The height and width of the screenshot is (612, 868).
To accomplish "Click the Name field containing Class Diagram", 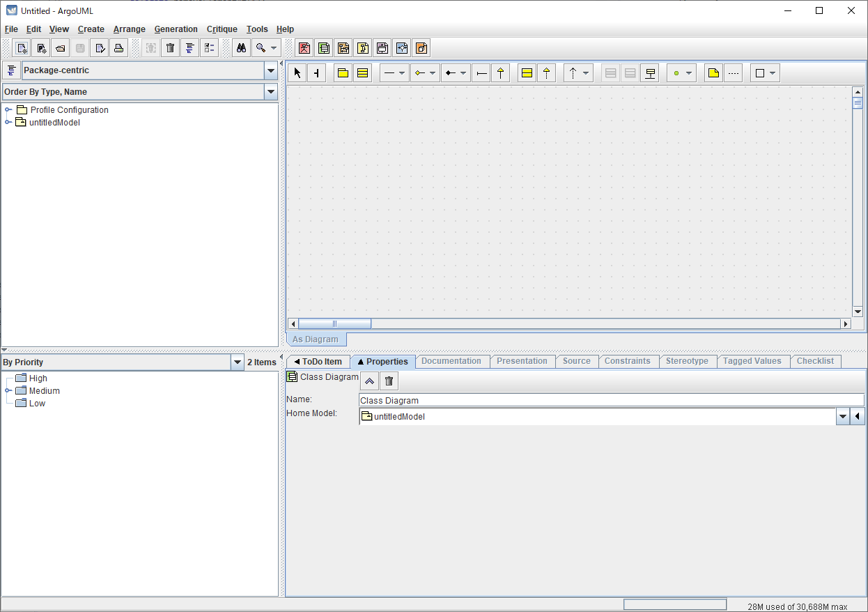I will click(610, 400).
